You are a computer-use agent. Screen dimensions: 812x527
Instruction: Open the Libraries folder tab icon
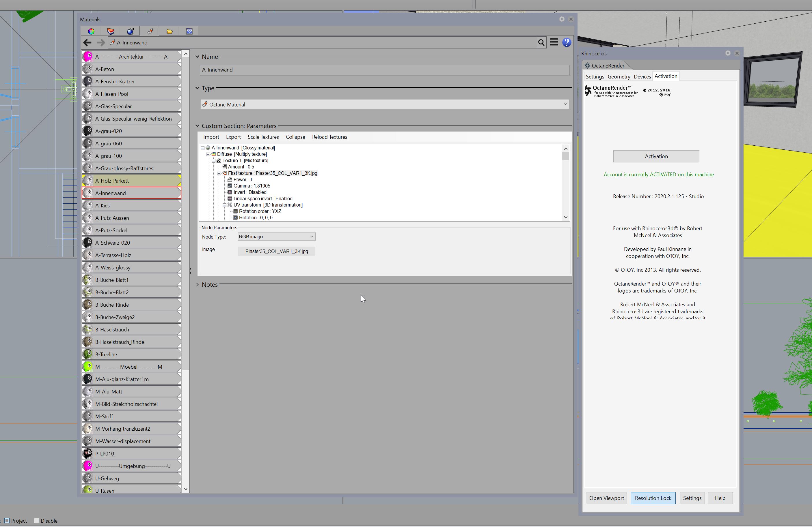[x=170, y=31]
